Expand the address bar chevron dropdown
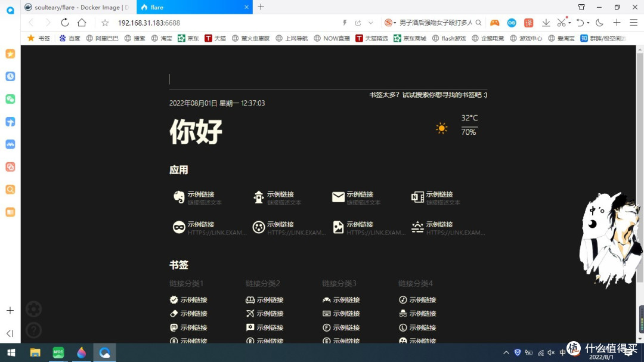The image size is (644, 362). pyautogui.click(x=371, y=23)
